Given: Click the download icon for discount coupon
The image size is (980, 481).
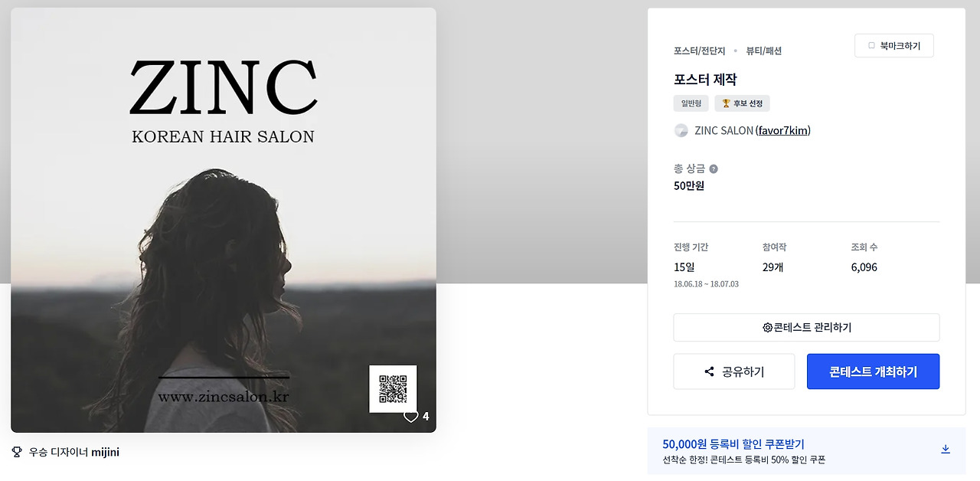Looking at the screenshot, I should point(946,450).
